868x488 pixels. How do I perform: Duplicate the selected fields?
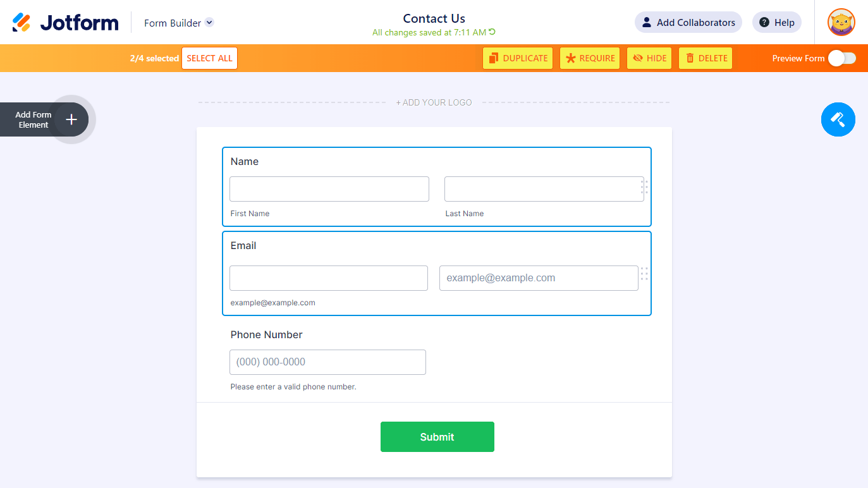pos(517,58)
